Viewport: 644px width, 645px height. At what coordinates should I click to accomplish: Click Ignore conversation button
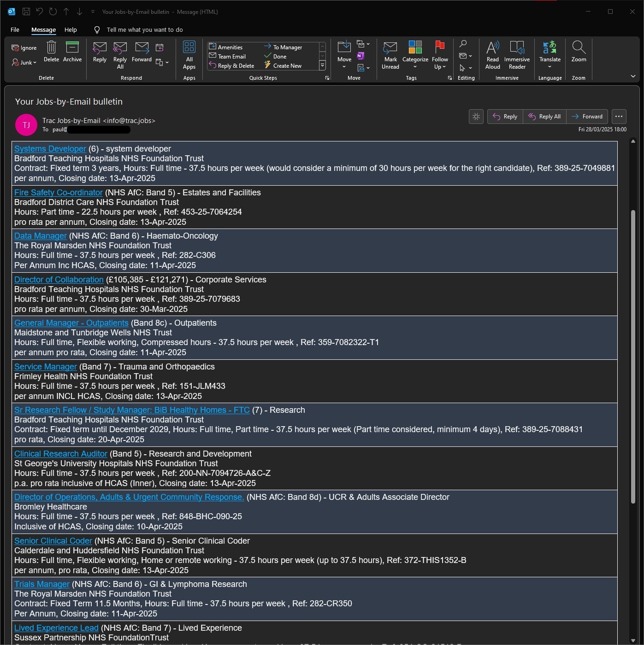(24, 47)
